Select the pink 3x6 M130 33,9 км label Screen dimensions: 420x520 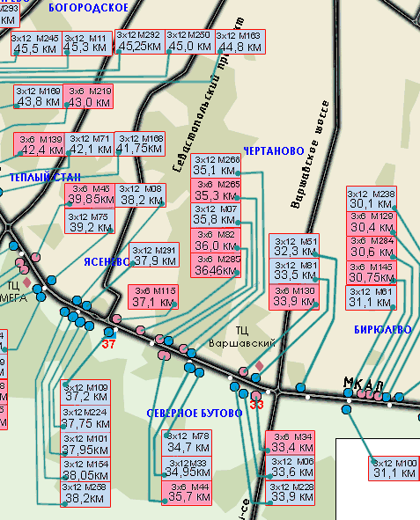pos(294,297)
